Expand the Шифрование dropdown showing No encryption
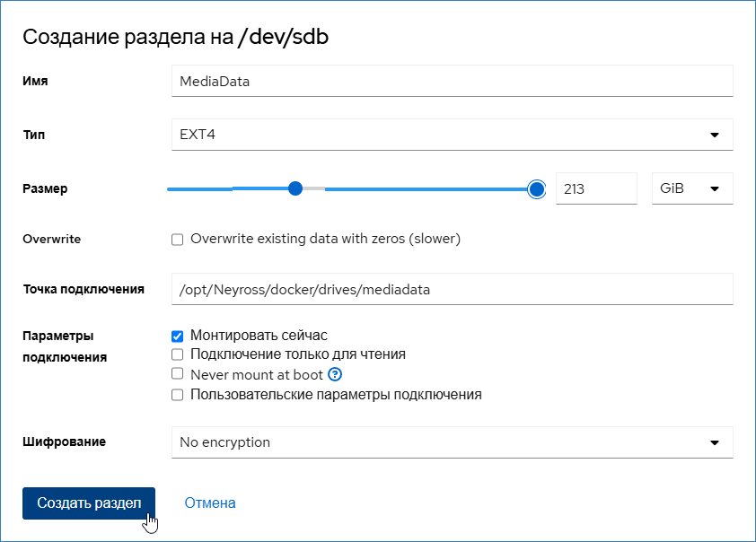 [452, 442]
